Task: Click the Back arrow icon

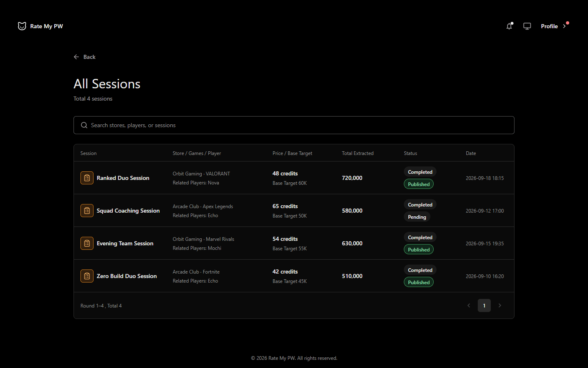Action: pos(76,57)
